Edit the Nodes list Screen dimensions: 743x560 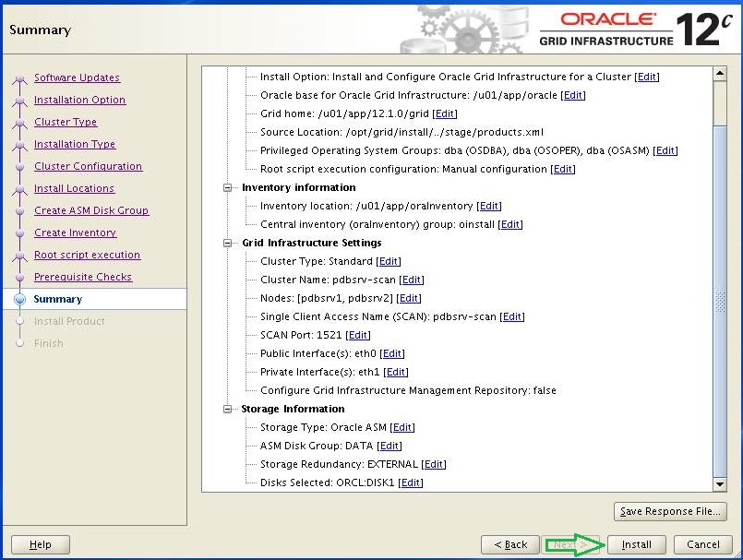point(409,299)
